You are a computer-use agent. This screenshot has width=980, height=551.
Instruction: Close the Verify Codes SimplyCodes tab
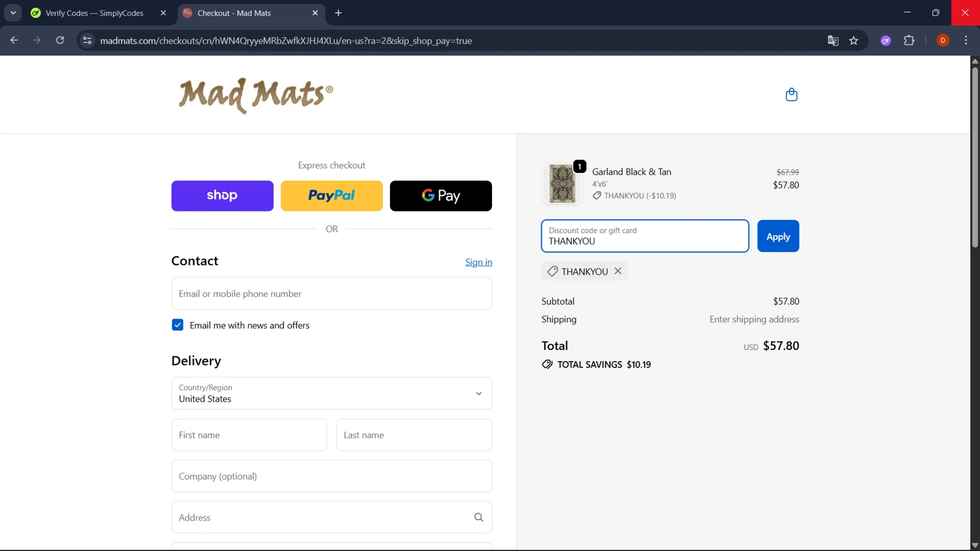pos(163,13)
